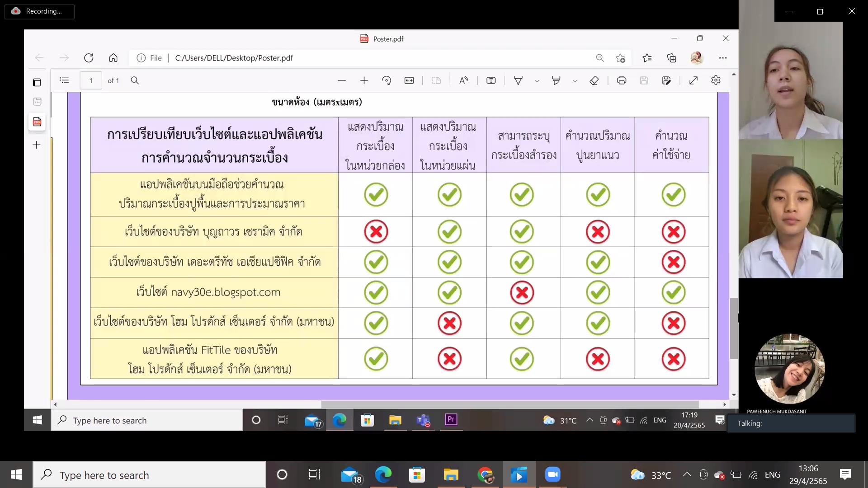Image resolution: width=868 pixels, height=488 pixels.
Task: Click ENG language indicator on outer taskbar
Action: (773, 475)
